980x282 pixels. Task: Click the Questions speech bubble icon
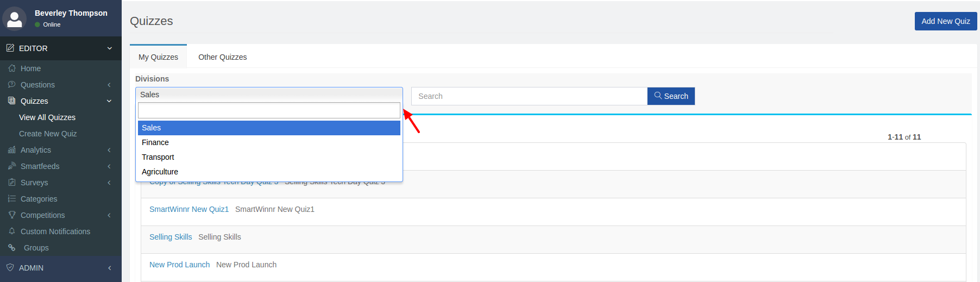(x=12, y=85)
